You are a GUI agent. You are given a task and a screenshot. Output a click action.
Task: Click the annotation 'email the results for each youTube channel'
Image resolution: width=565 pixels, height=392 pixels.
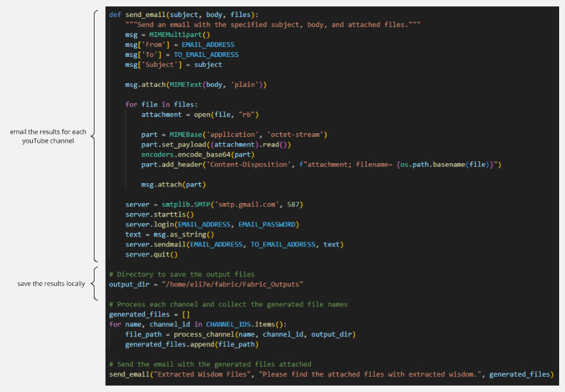[x=48, y=136]
